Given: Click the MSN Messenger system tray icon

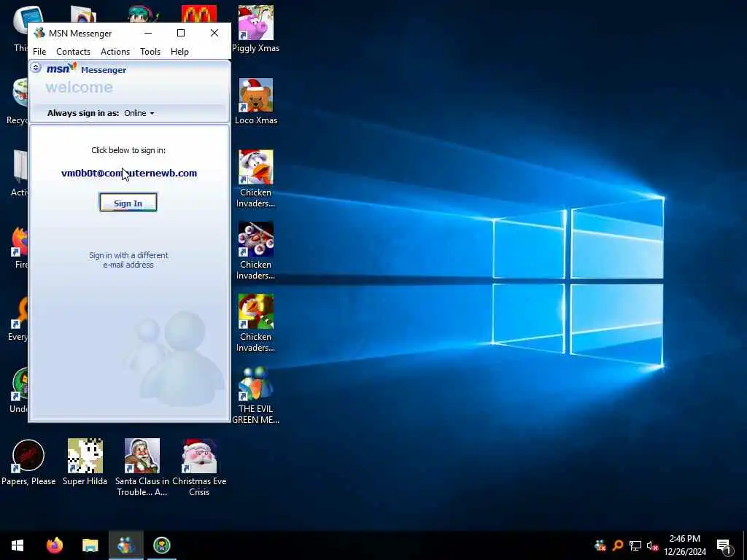Looking at the screenshot, I should [600, 545].
